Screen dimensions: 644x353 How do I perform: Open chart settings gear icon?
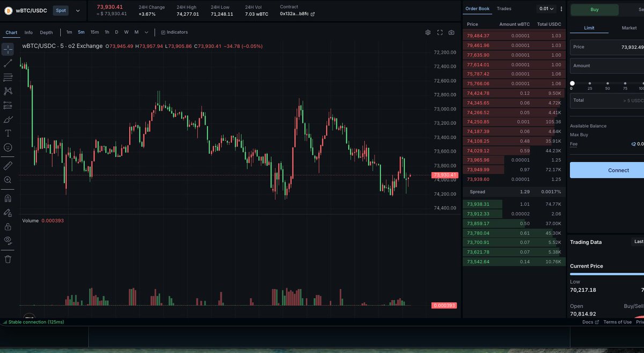point(428,32)
